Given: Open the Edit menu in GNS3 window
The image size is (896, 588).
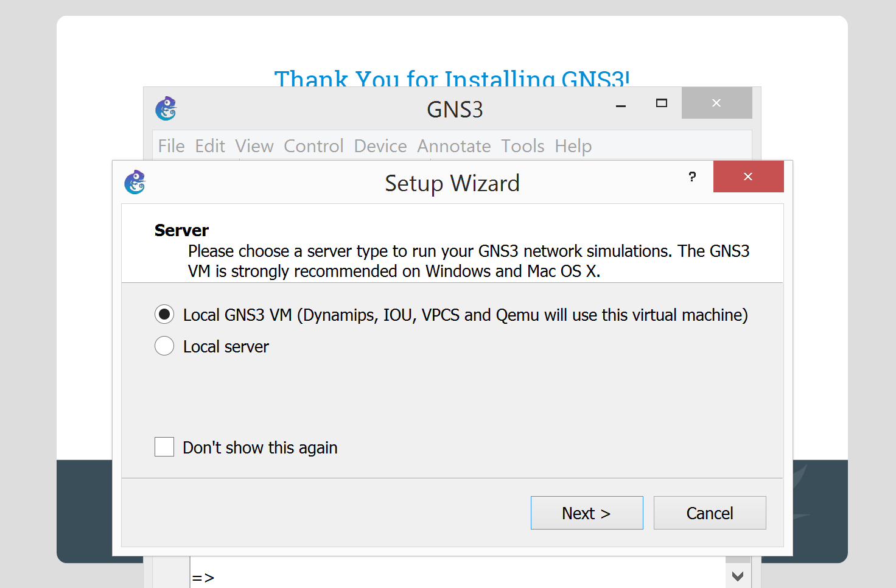Looking at the screenshot, I should 210,146.
